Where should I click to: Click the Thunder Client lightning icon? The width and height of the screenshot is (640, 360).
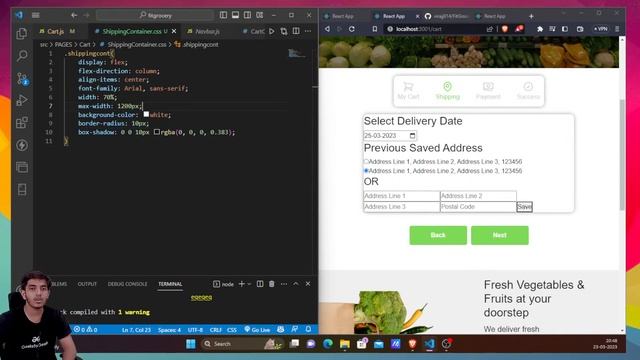click(22, 145)
